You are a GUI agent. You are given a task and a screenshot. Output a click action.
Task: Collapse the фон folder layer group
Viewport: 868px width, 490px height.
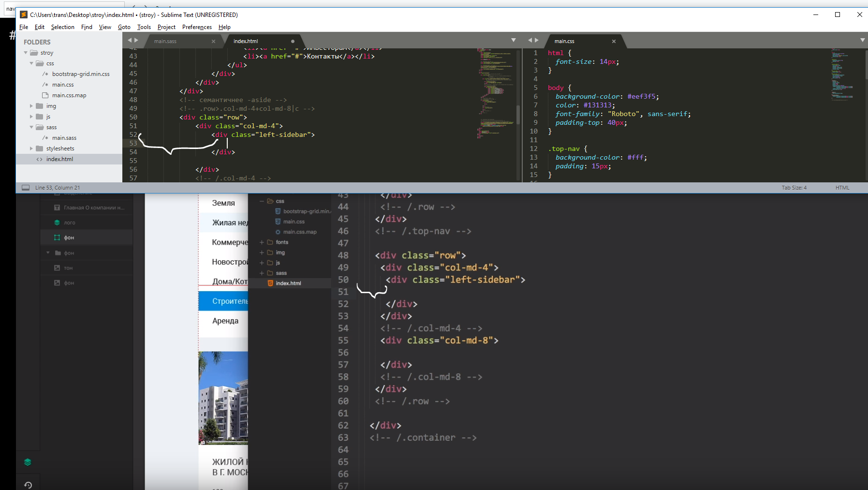(x=48, y=253)
